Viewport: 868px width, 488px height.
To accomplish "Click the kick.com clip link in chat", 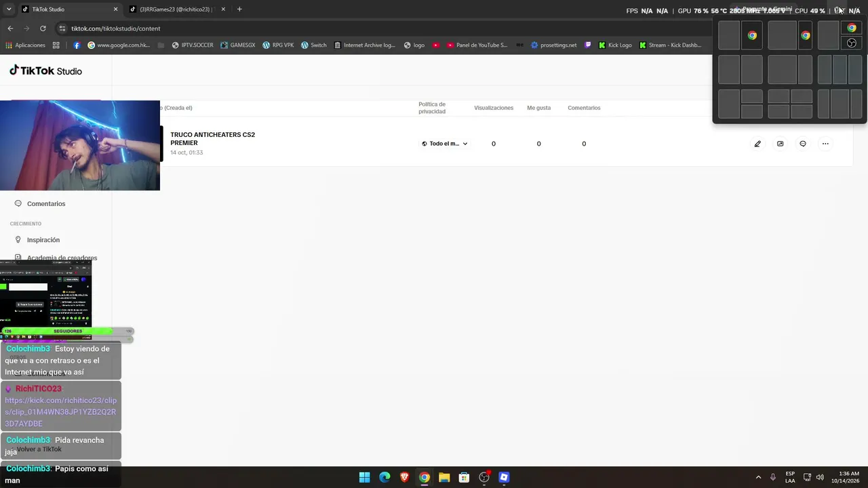I will tap(60, 412).
